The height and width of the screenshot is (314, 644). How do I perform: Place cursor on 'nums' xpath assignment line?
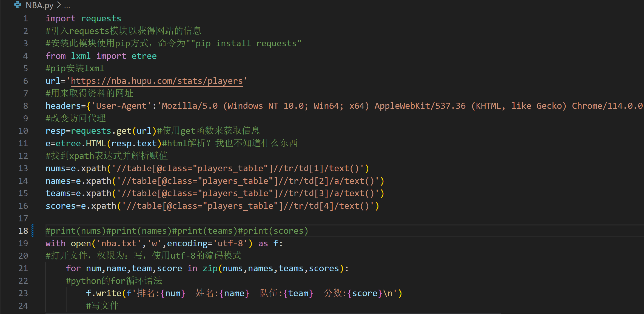pyautogui.click(x=55, y=168)
